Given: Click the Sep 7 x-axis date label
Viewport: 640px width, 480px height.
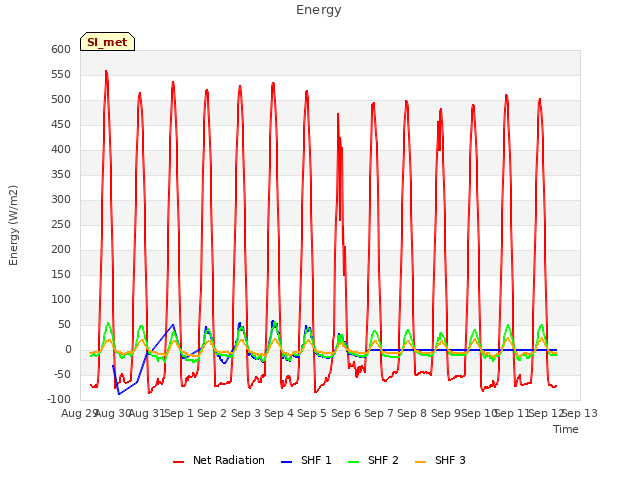Looking at the screenshot, I should coord(379,413).
